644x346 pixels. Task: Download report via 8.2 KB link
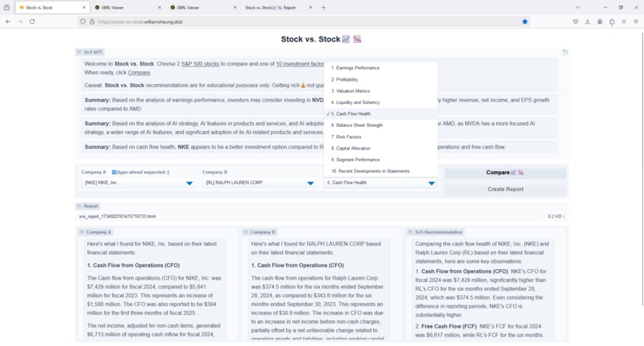point(556,216)
